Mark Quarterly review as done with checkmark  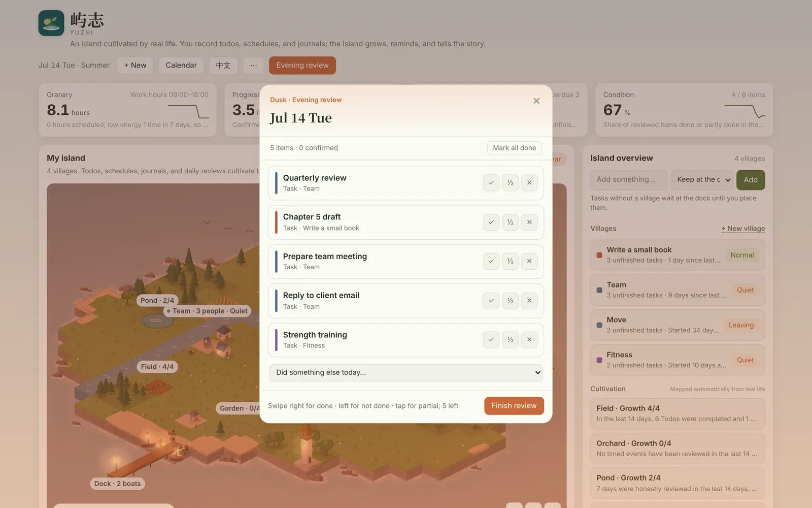click(x=491, y=183)
